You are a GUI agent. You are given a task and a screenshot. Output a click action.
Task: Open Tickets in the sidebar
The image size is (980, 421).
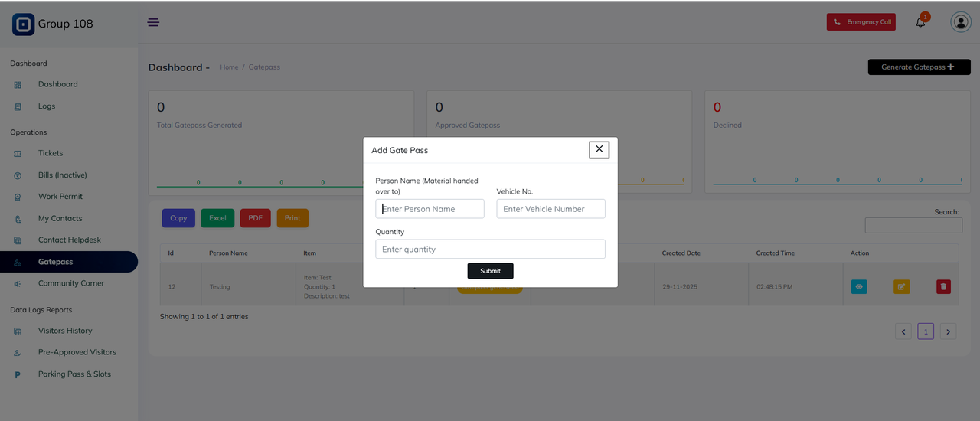[51, 153]
